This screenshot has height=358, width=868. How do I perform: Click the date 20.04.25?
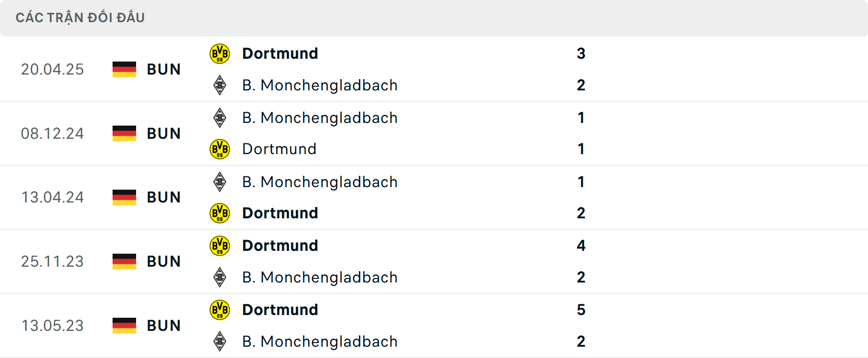click(52, 69)
